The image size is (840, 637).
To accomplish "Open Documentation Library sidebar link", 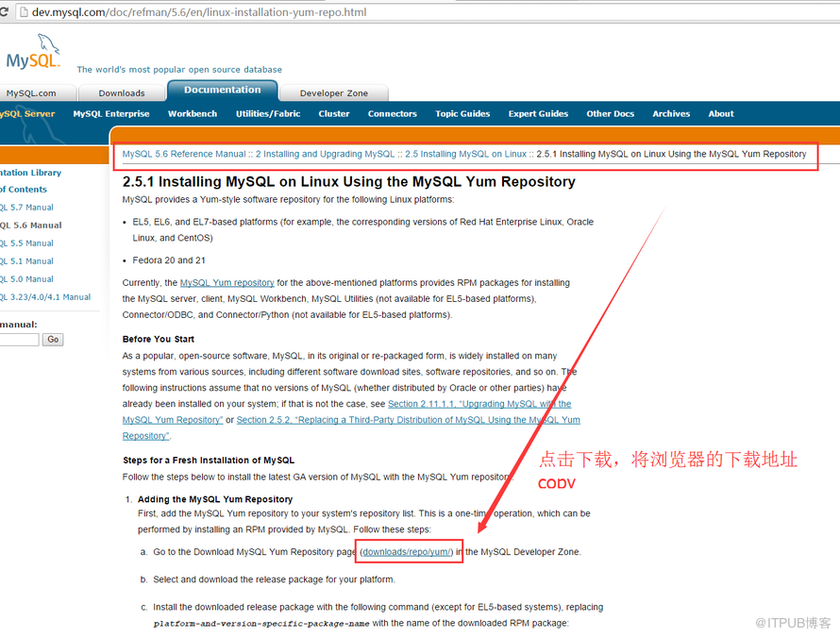I will coord(30,173).
